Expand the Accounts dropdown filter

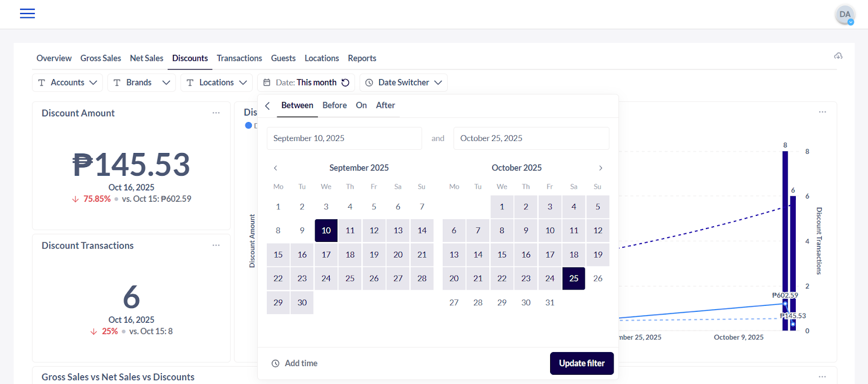click(x=67, y=82)
